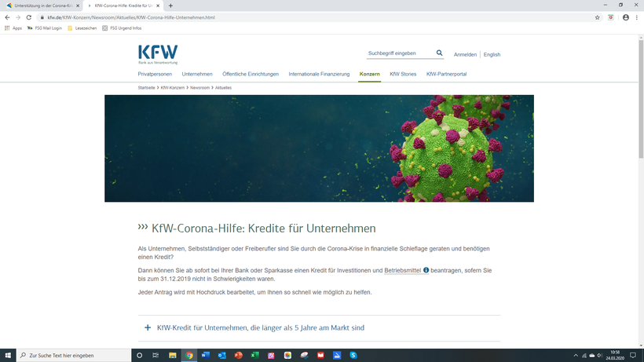
Task: Open the FSG Urgend Infos bookmark
Action: coord(122,28)
